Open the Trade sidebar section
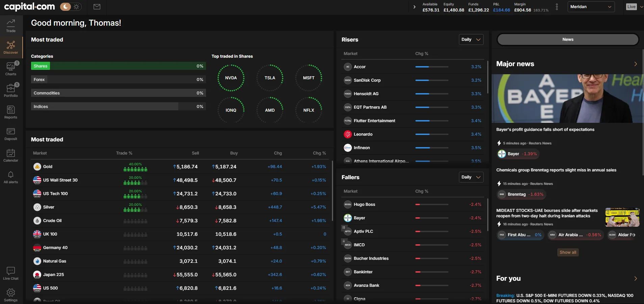The height and width of the screenshot is (304, 644). [11, 26]
